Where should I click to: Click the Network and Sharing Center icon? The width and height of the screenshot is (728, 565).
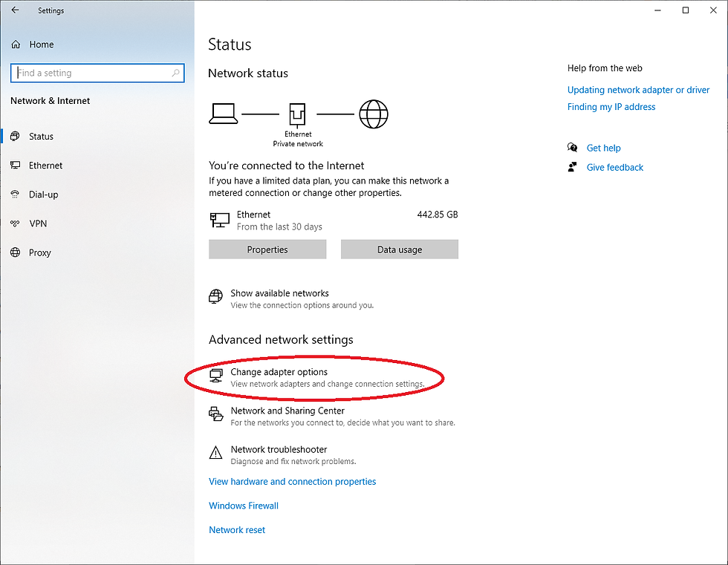pos(215,414)
